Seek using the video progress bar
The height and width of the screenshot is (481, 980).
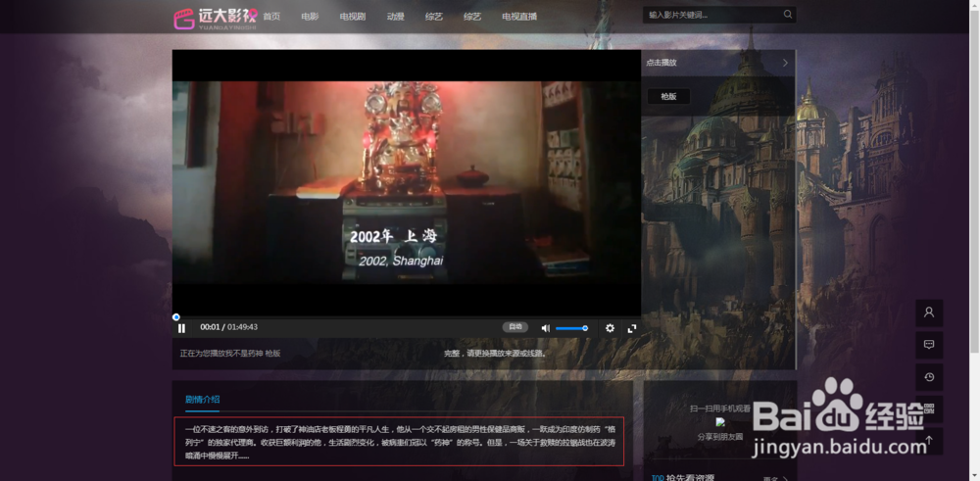pos(407,317)
